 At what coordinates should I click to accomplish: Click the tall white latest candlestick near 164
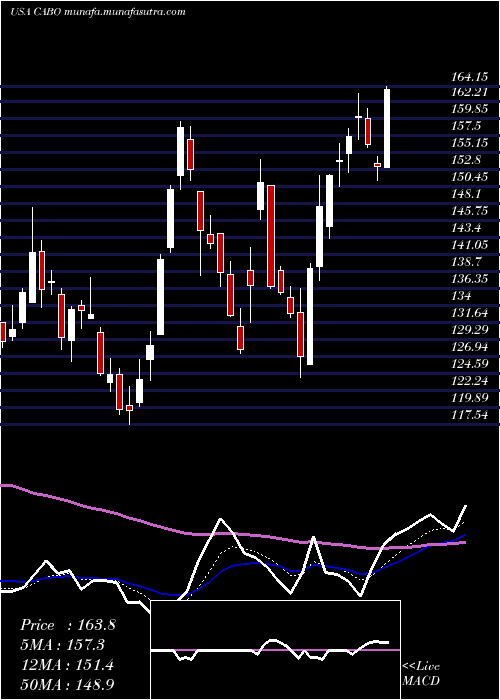(387, 128)
